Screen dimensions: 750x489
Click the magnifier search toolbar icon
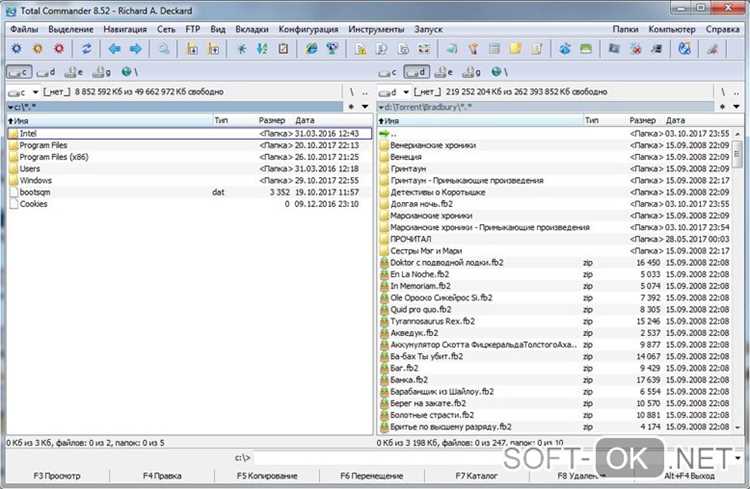[x=164, y=48]
